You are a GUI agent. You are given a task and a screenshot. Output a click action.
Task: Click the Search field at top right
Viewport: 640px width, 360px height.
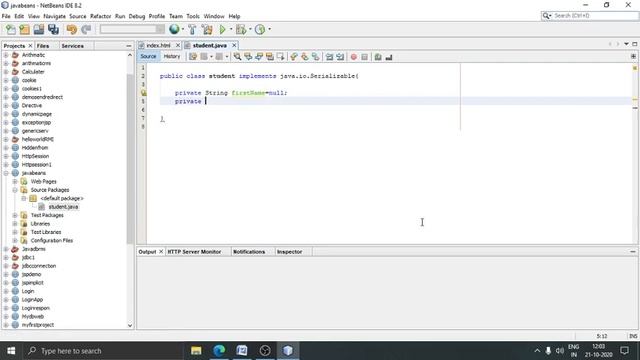(590, 16)
